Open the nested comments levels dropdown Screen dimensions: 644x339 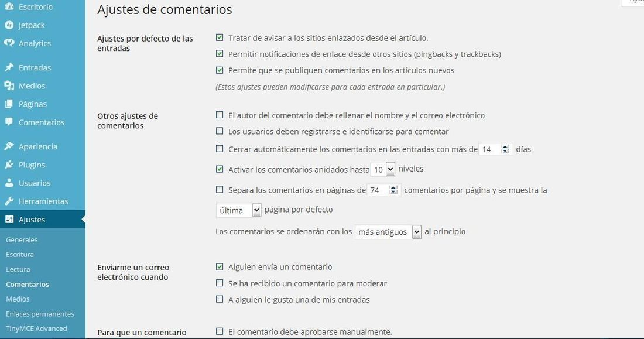383,169
